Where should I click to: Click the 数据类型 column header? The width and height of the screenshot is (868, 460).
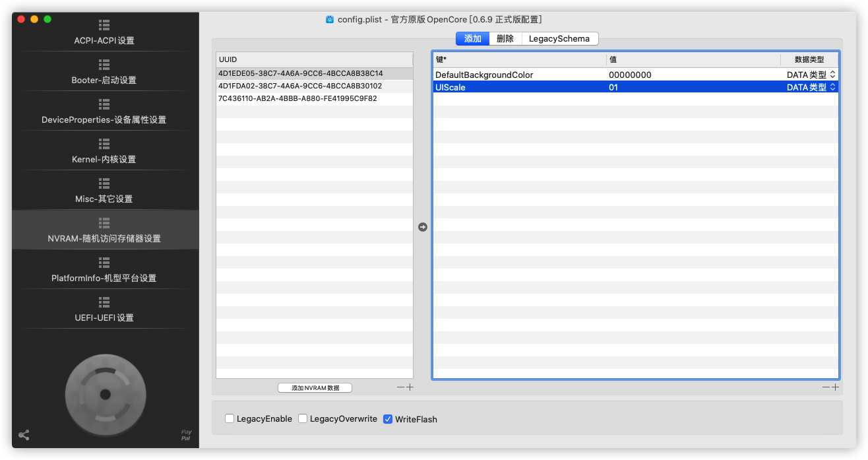809,59
